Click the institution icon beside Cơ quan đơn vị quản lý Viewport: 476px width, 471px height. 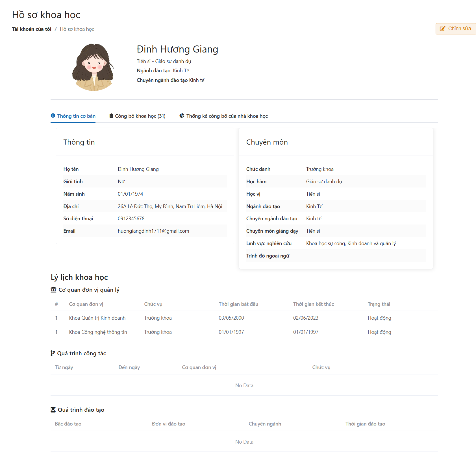pos(53,290)
